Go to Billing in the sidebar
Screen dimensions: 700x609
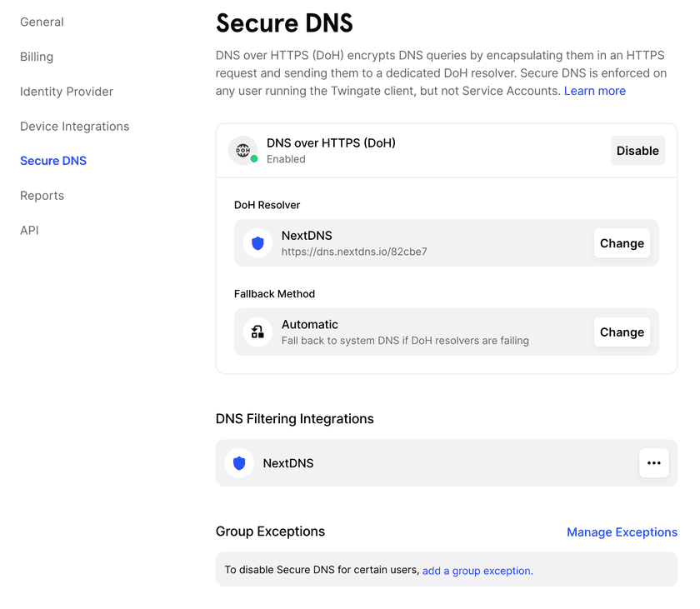(x=37, y=57)
